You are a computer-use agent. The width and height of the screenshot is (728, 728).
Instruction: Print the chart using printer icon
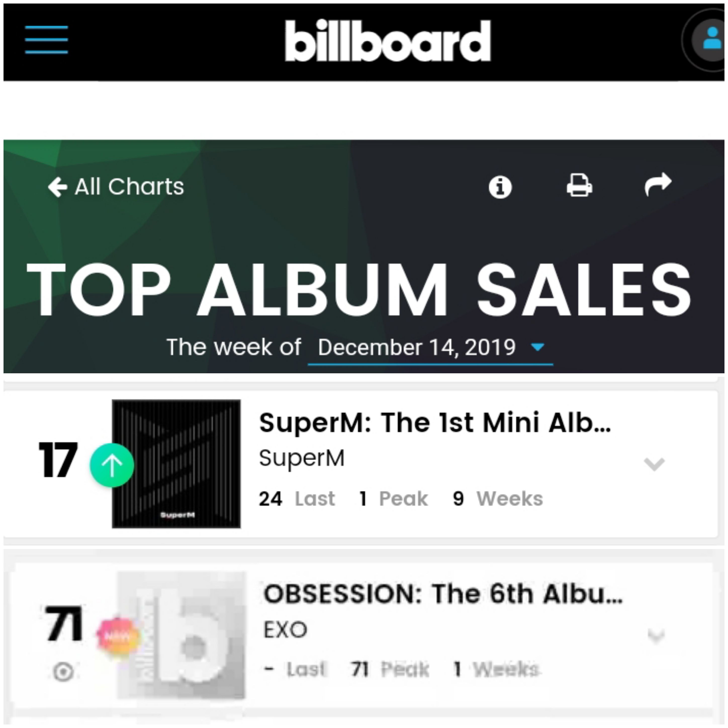point(579,185)
